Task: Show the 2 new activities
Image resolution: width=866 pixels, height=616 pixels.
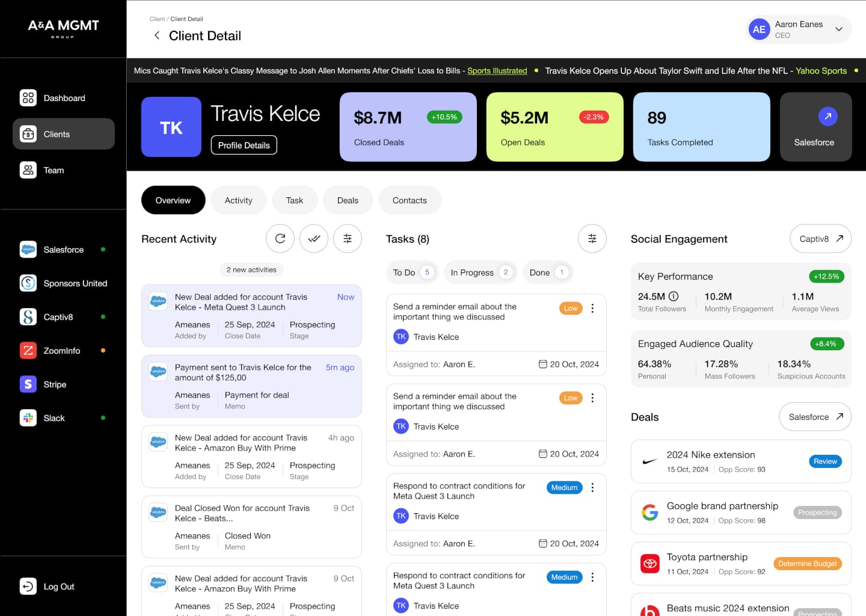Action: point(251,270)
